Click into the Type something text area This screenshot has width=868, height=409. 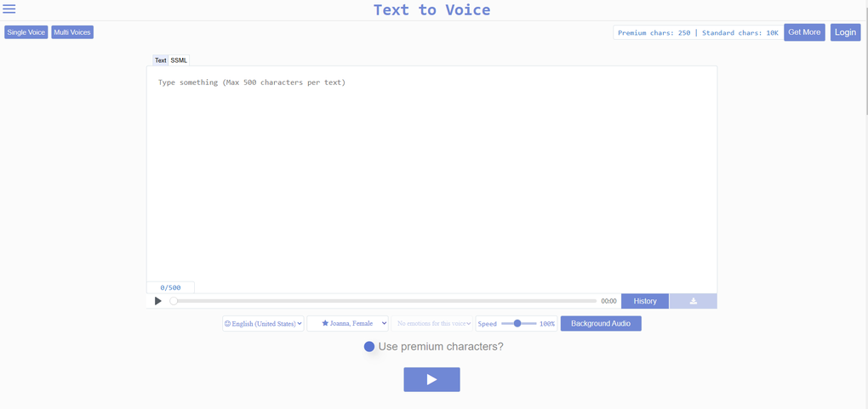(x=431, y=174)
